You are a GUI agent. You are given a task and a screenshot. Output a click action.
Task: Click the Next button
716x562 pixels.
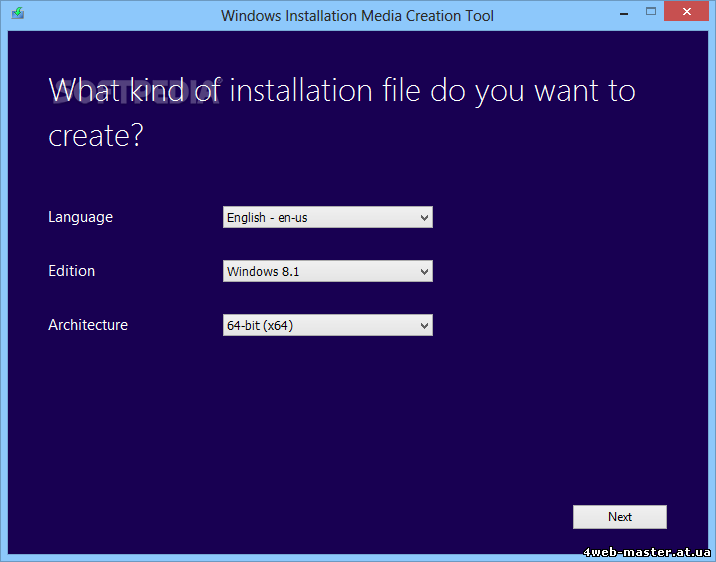click(620, 517)
